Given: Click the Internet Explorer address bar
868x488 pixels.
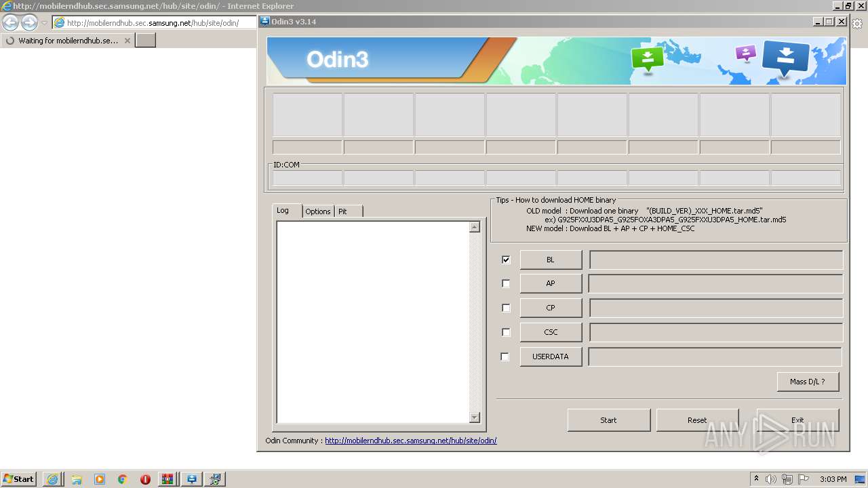Looking at the screenshot, I should click(155, 23).
